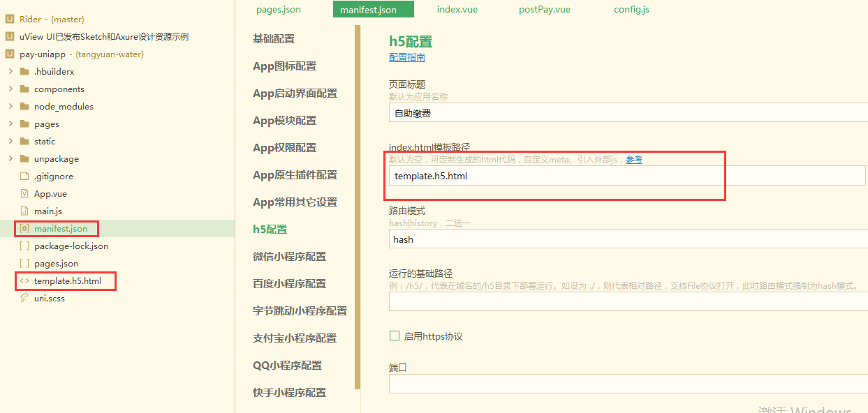Click the template.h5.html code icon
868x413 pixels.
tap(24, 281)
